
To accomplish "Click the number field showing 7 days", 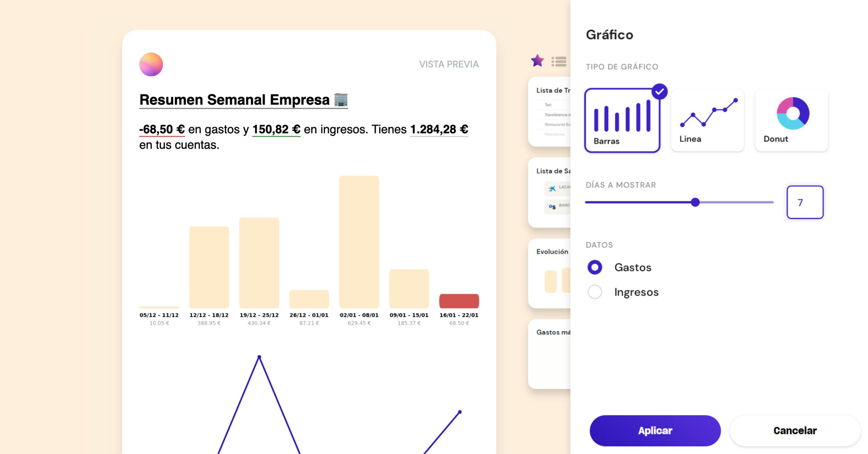I will pos(805,202).
